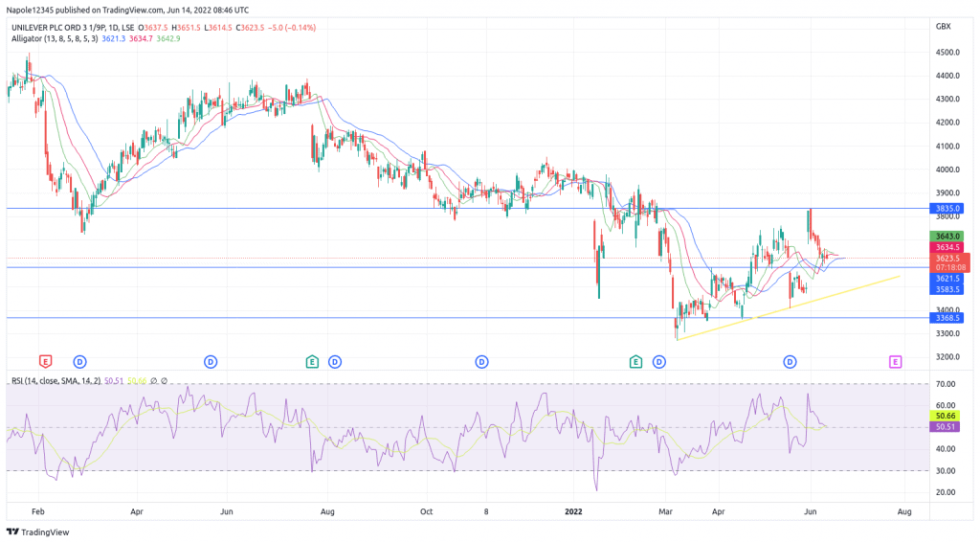The image size is (980, 543).
Task: Click the 3200.0 price axis label
Action: click(947, 357)
